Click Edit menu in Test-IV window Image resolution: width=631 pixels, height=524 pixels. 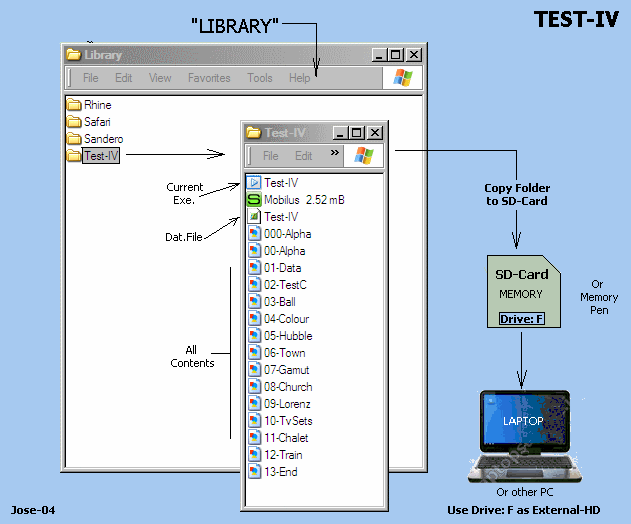click(x=304, y=156)
